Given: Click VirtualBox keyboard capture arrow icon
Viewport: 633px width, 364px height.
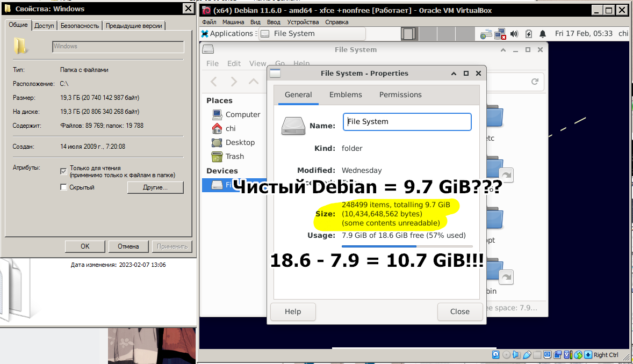Looking at the screenshot, I should click(588, 355).
